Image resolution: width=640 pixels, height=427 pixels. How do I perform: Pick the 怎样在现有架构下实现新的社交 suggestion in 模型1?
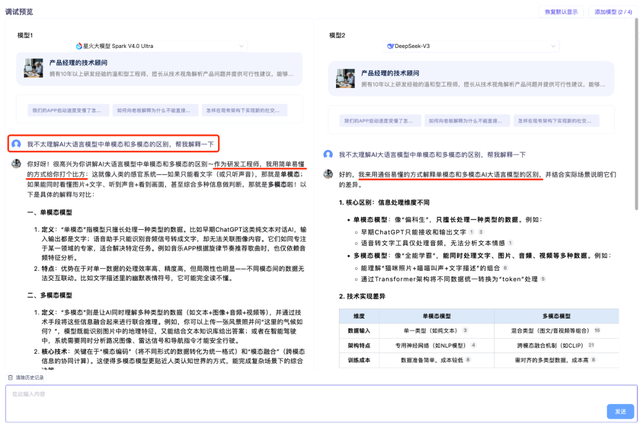tap(244, 110)
